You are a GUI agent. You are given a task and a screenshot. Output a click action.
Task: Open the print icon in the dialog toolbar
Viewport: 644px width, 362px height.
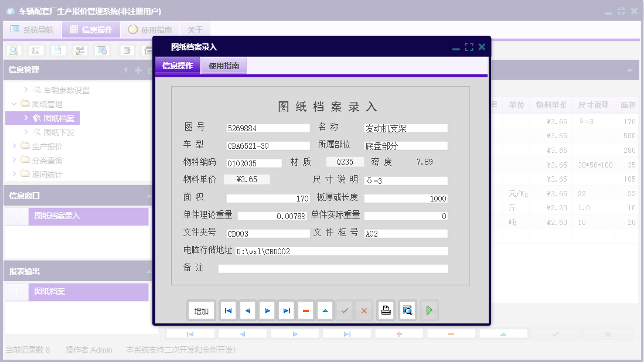pos(386,310)
